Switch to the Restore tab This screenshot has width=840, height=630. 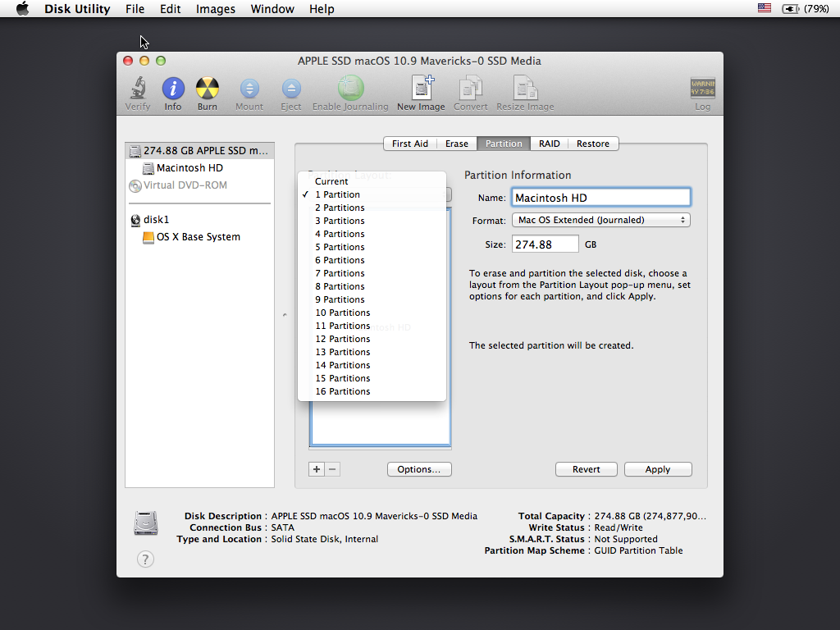tap(593, 144)
